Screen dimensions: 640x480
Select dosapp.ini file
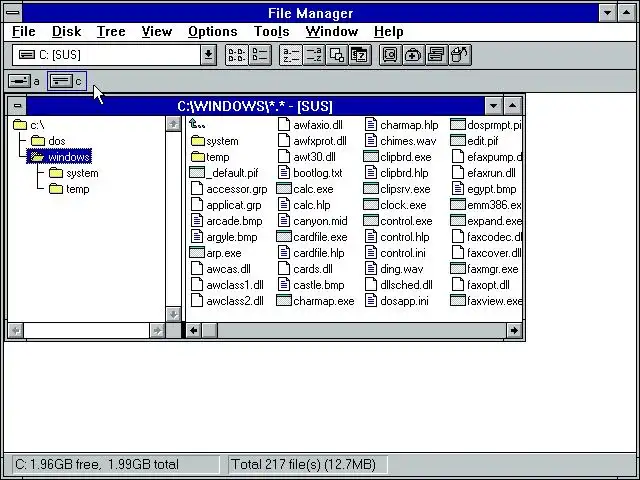[397, 301]
